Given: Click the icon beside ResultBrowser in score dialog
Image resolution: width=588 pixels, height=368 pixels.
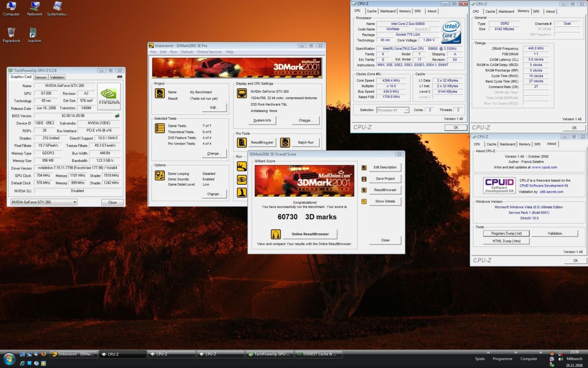Looking at the screenshot, I should pos(364,190).
